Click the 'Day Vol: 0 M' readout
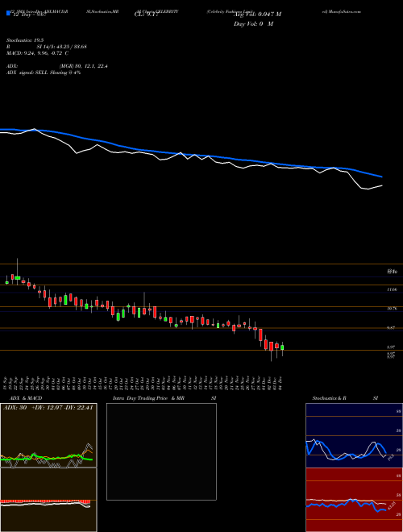 [x=253, y=24]
